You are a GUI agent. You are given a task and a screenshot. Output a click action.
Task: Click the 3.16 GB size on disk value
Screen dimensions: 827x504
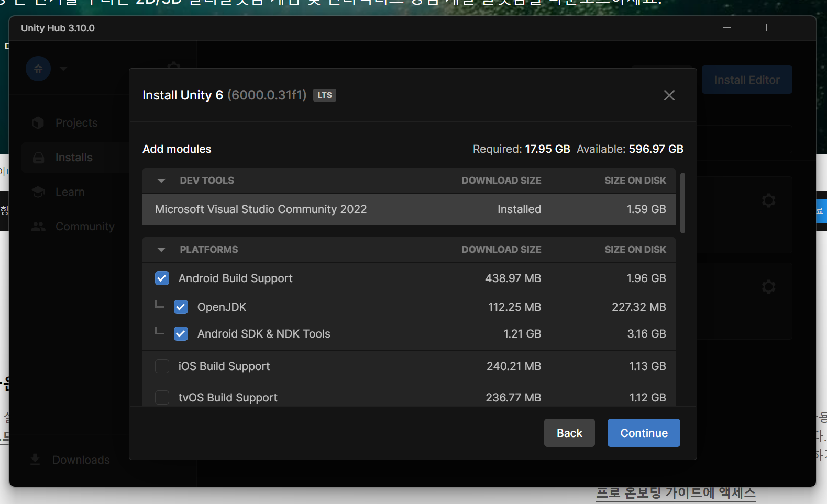[646, 334]
